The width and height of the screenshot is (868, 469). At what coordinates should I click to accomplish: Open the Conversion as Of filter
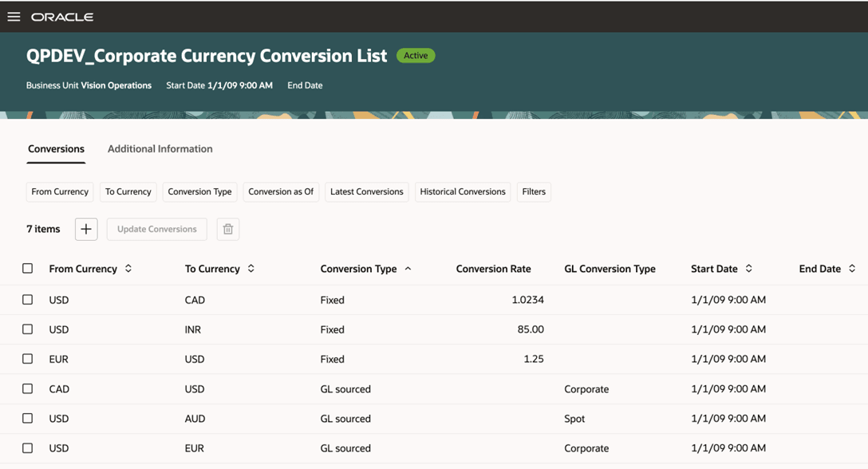[x=281, y=191]
